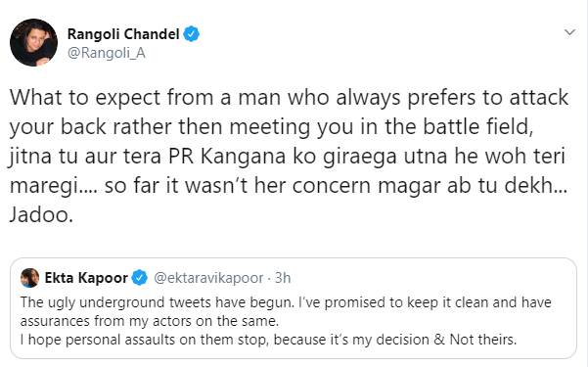Click Rangoli Chandel's blue verified badge
This screenshot has width=588, height=367.
point(191,34)
